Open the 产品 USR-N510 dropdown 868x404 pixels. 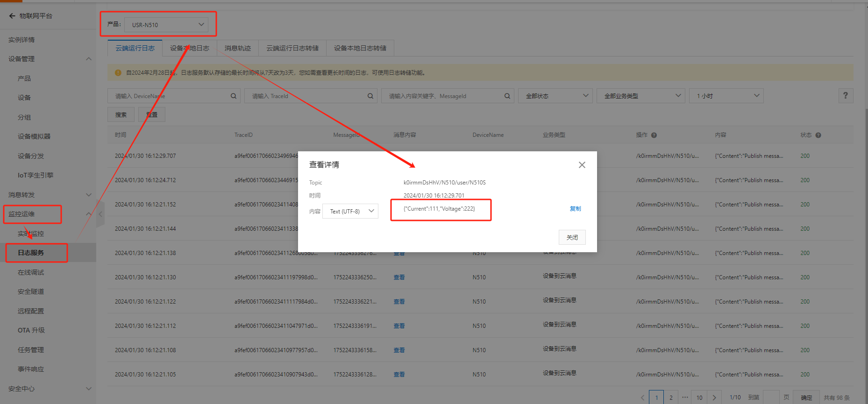[x=166, y=25]
